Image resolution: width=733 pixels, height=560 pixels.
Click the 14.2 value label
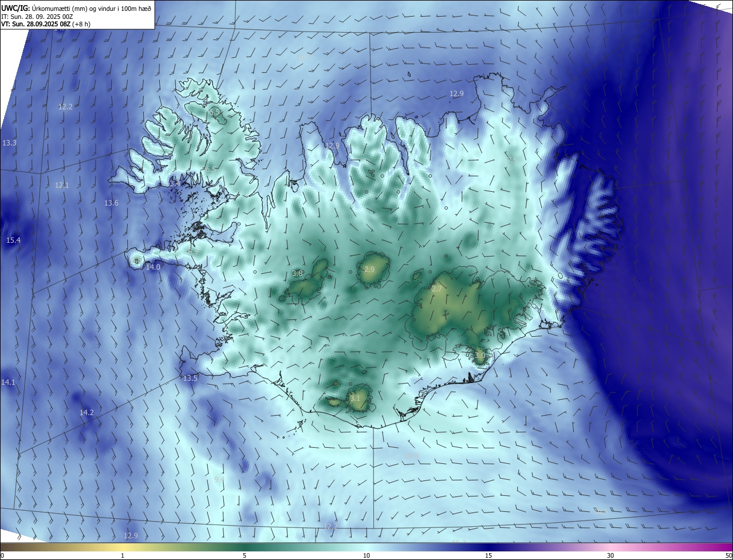point(86,412)
